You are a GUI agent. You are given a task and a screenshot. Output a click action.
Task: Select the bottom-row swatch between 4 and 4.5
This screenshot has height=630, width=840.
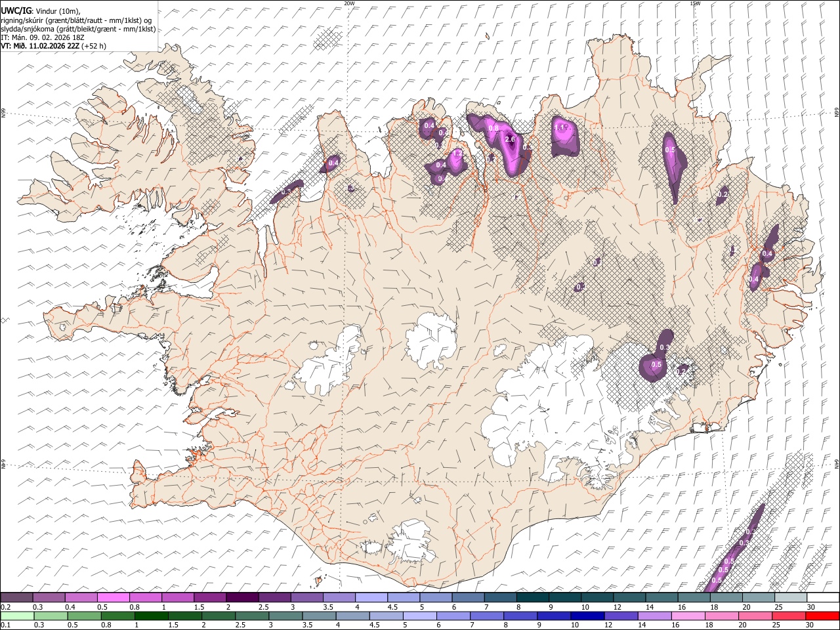[x=352, y=616]
